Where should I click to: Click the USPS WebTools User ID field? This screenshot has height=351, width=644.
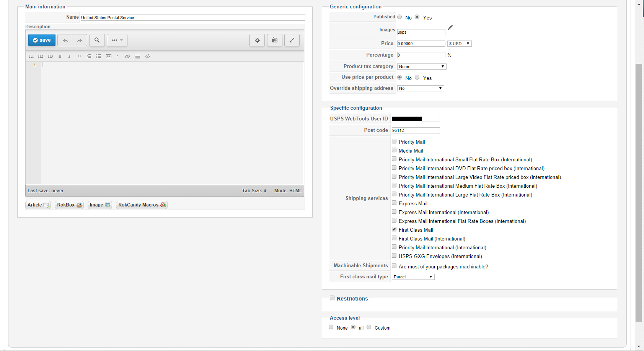pos(416,119)
